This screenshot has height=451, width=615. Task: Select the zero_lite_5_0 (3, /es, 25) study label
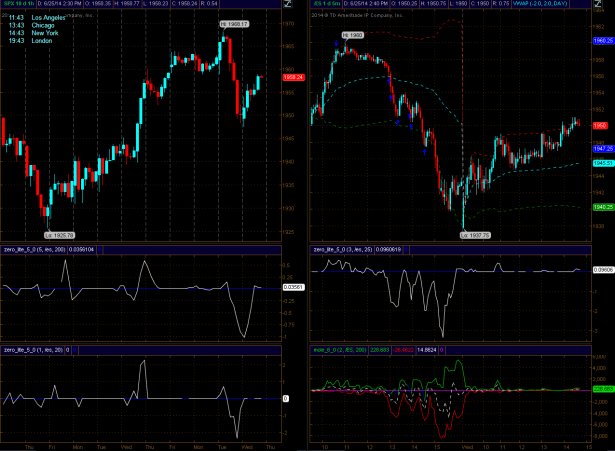[x=343, y=249]
